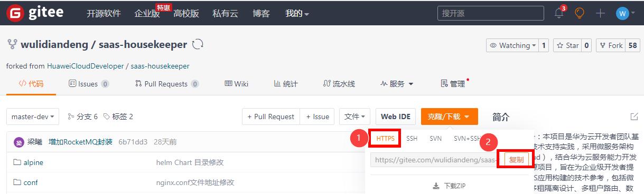
Task: Open the wulidiandeng owner link
Action: point(54,45)
